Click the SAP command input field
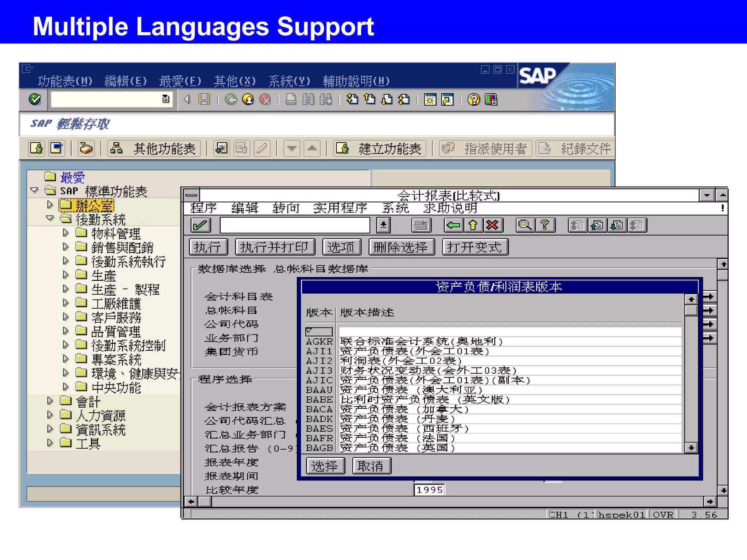This screenshot has width=747, height=560. [111, 99]
